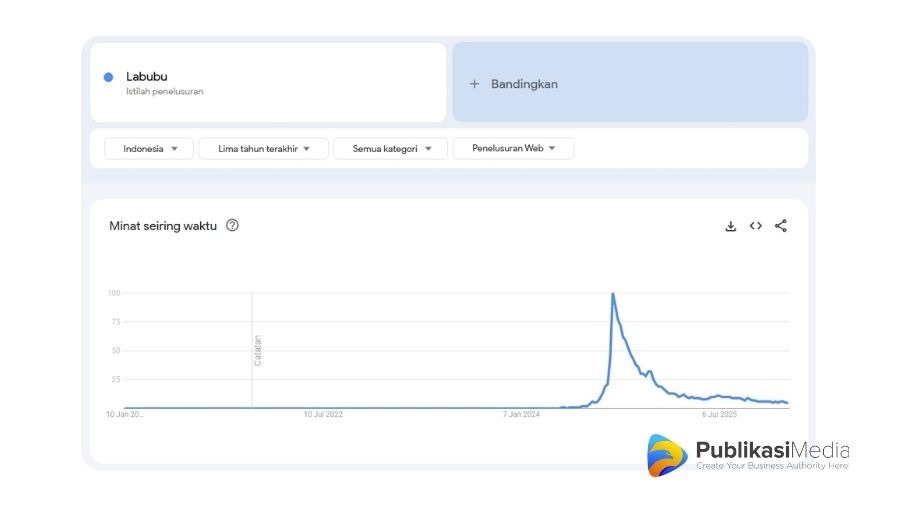Image resolution: width=900 pixels, height=506 pixels.
Task: Click the Bandingkan text to add comparison
Action: [x=524, y=84]
